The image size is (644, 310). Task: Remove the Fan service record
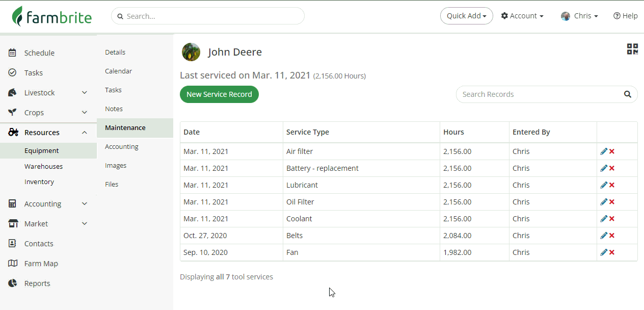point(612,252)
